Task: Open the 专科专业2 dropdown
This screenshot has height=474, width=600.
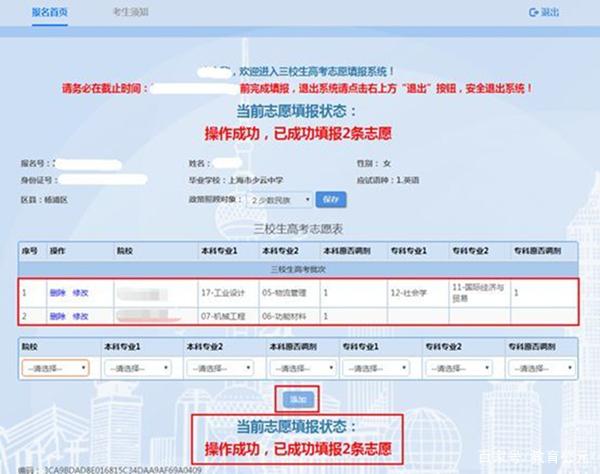Action: 459,367
